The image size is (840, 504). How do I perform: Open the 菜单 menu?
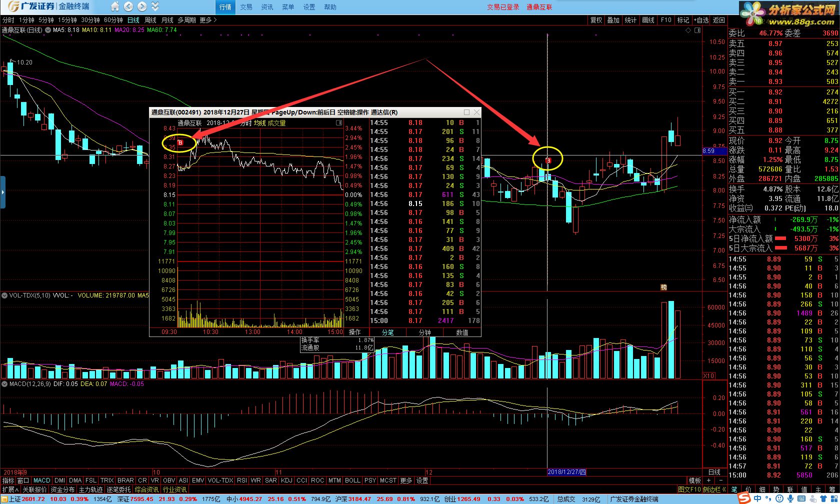(288, 7)
